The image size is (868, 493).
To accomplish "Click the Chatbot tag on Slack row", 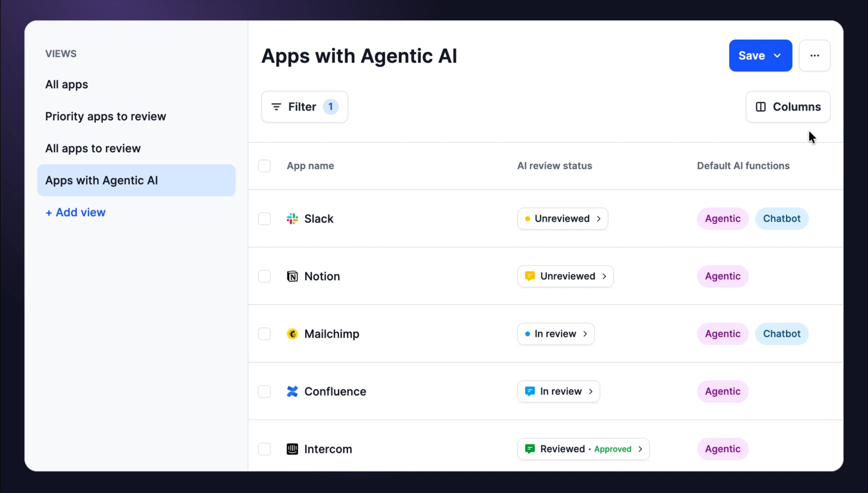I will [782, 219].
